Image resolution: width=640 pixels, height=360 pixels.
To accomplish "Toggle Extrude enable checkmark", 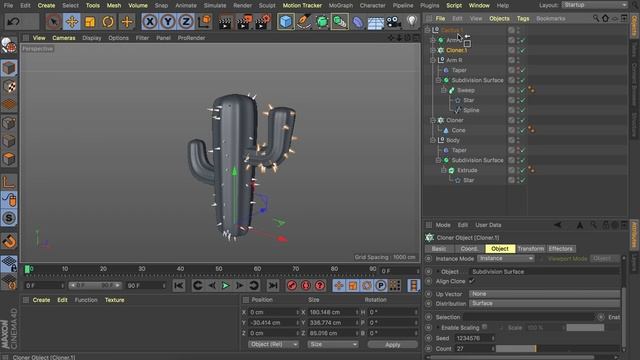I will (x=523, y=170).
